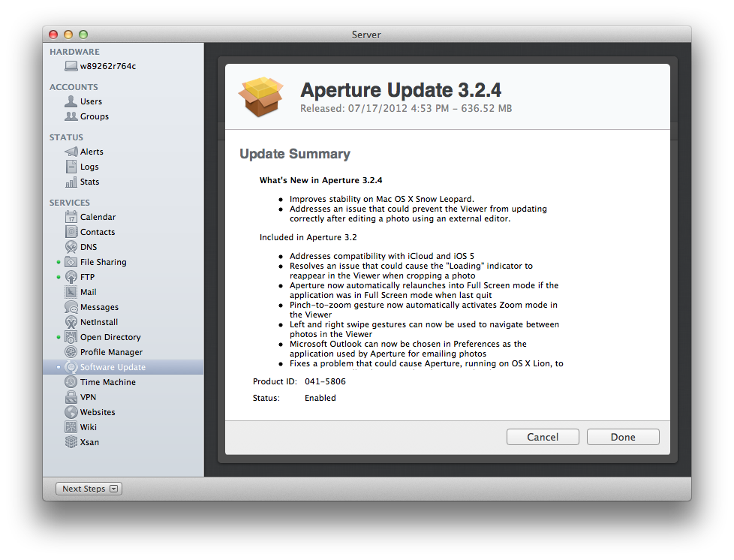
Task: Click the green zoom window button
Action: point(83,35)
